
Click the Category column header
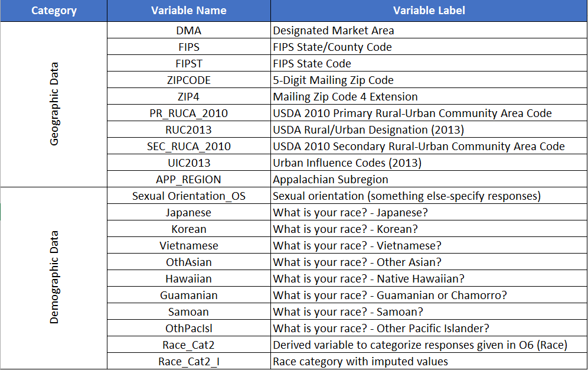[54, 11]
